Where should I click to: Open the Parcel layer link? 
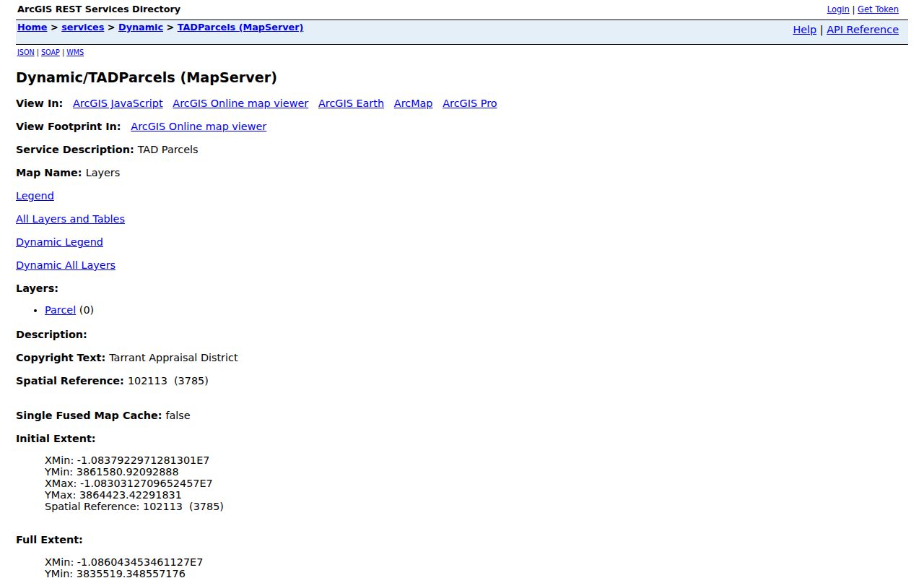[60, 310]
